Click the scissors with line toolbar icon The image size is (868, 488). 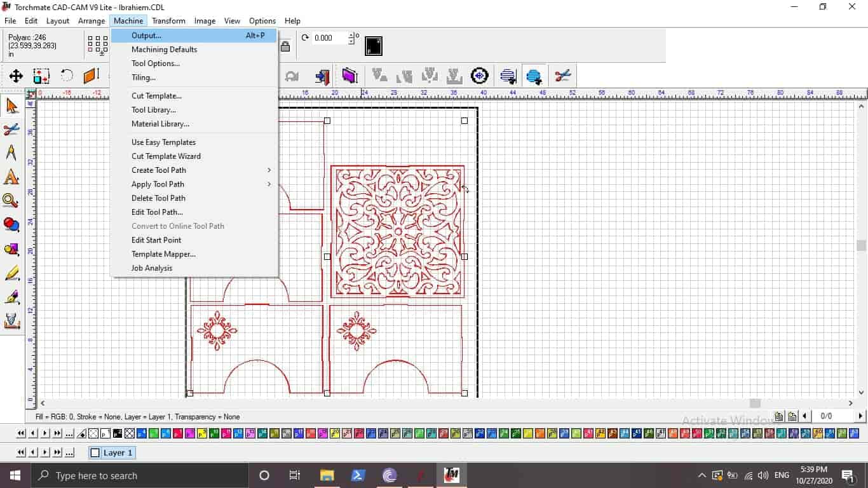562,76
